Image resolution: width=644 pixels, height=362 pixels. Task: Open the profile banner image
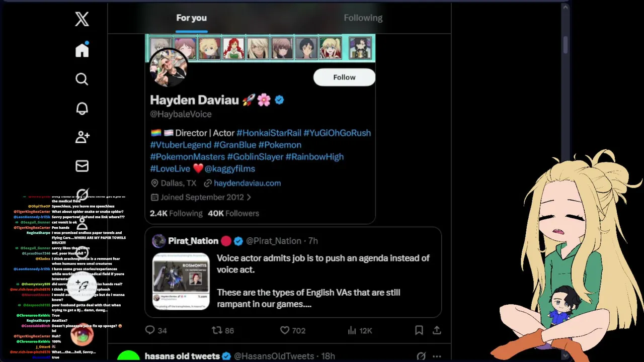(x=260, y=48)
